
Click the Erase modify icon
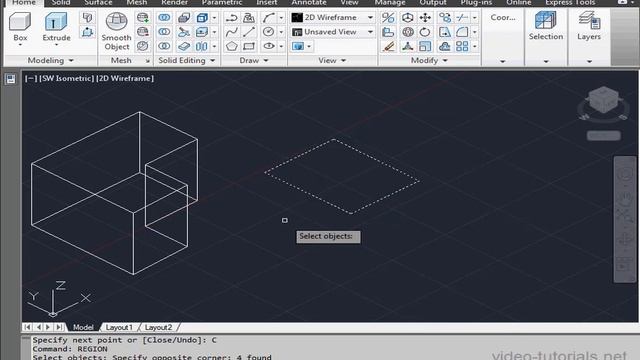click(x=389, y=46)
